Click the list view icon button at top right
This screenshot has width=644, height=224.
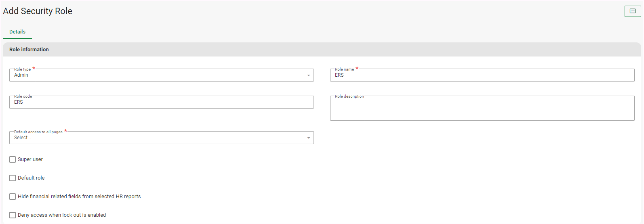(632, 11)
